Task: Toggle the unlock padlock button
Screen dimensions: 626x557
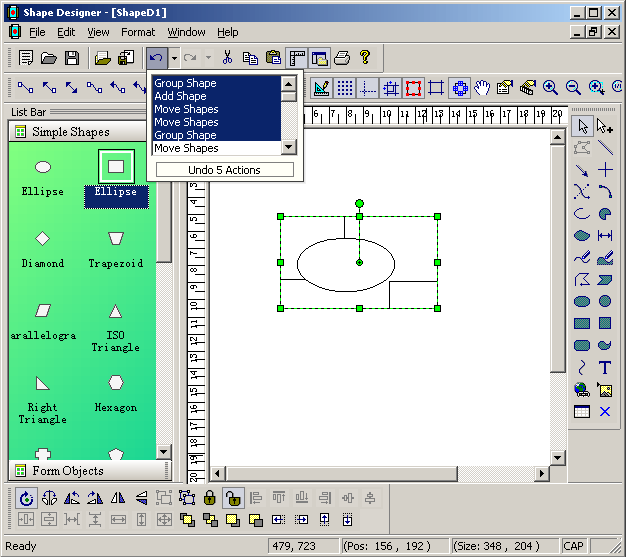Action: 233,498
